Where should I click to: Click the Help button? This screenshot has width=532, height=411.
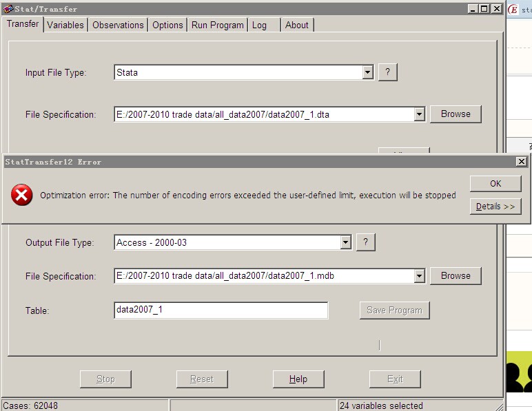point(298,379)
